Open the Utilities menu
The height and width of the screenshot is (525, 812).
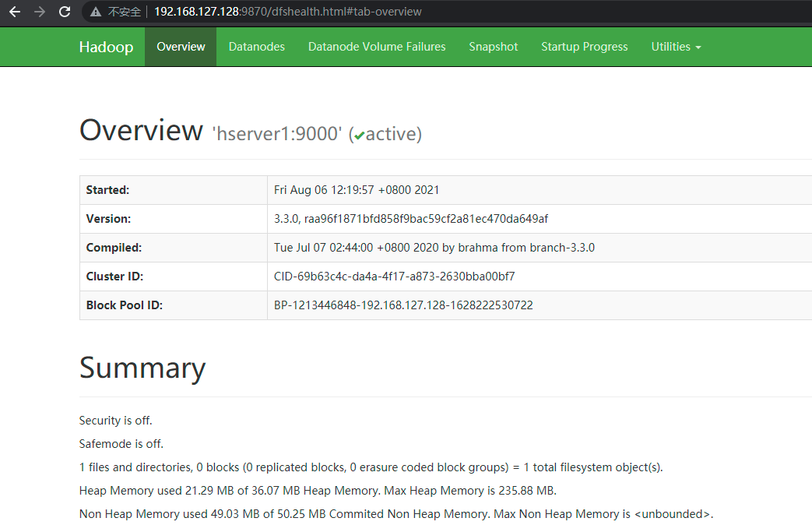670,47
